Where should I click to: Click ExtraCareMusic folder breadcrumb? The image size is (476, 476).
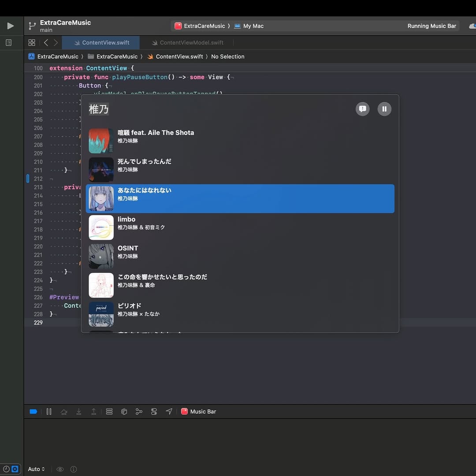(113, 56)
